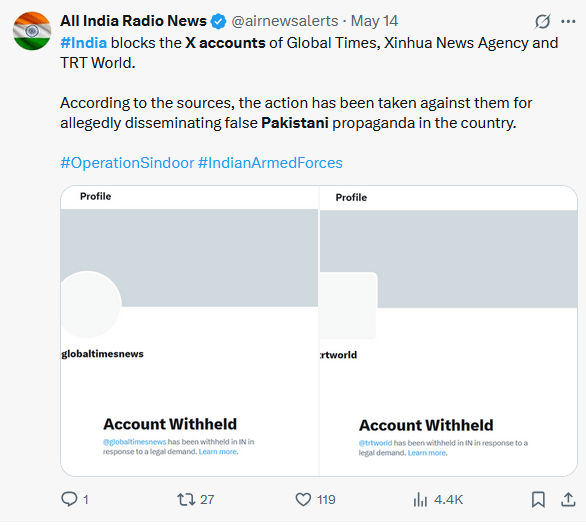Open the All India Radio News avatar
Image resolution: width=586 pixels, height=525 pixels.
pyautogui.click(x=32, y=31)
